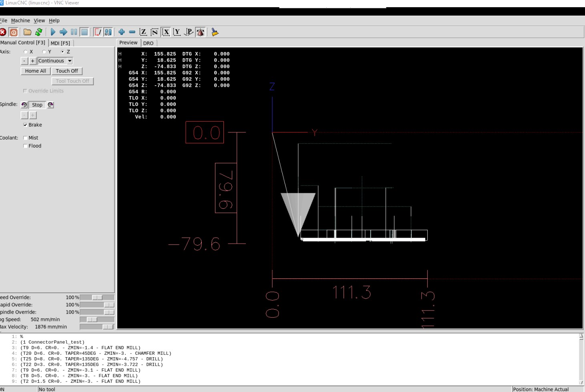Enable Mist coolant
This screenshot has height=392, width=585.
[25, 138]
